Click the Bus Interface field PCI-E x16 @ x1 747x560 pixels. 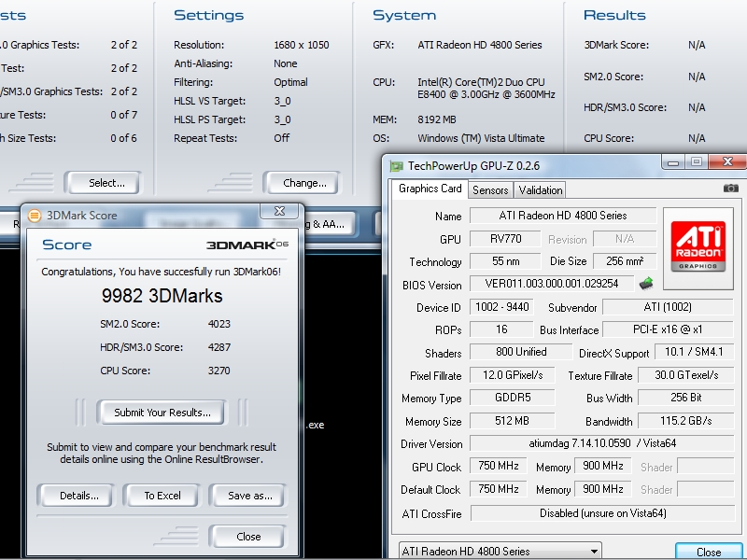tap(668, 329)
